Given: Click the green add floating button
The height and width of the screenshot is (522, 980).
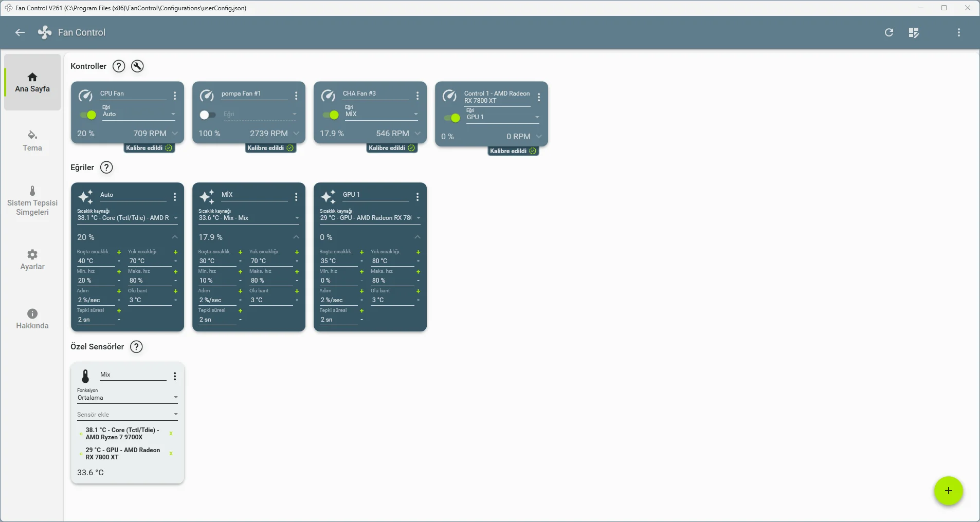Looking at the screenshot, I should 949,491.
